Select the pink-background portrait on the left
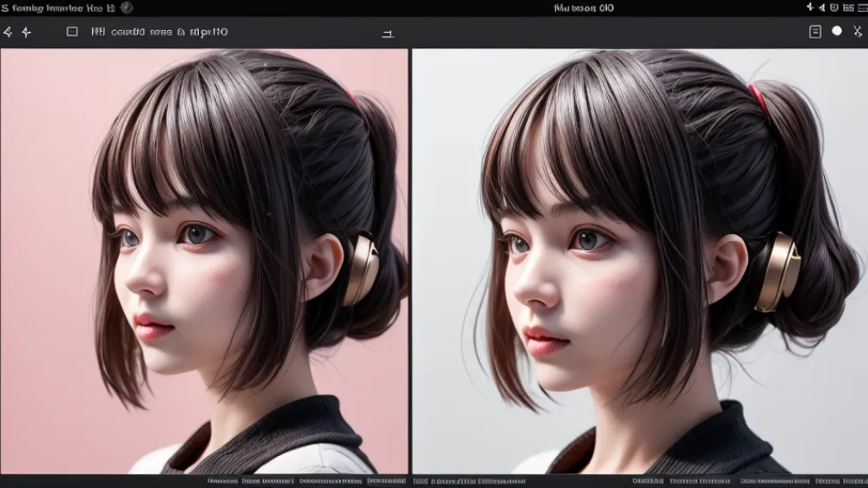 (204, 261)
